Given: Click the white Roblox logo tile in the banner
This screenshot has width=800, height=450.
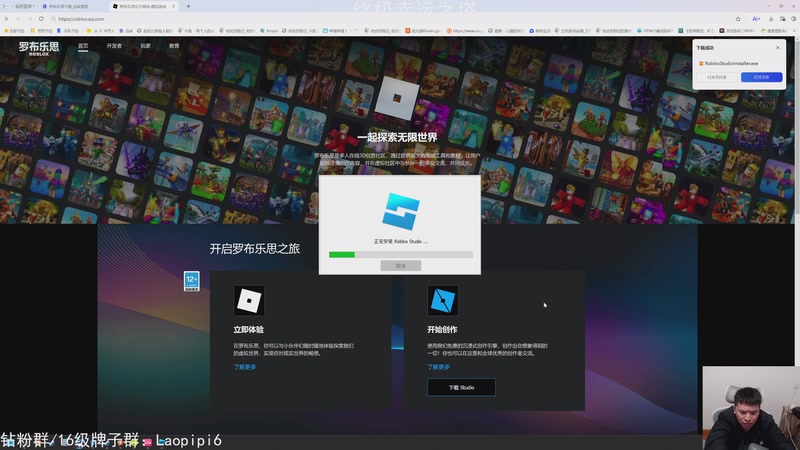Looking at the screenshot, I should click(396, 98).
